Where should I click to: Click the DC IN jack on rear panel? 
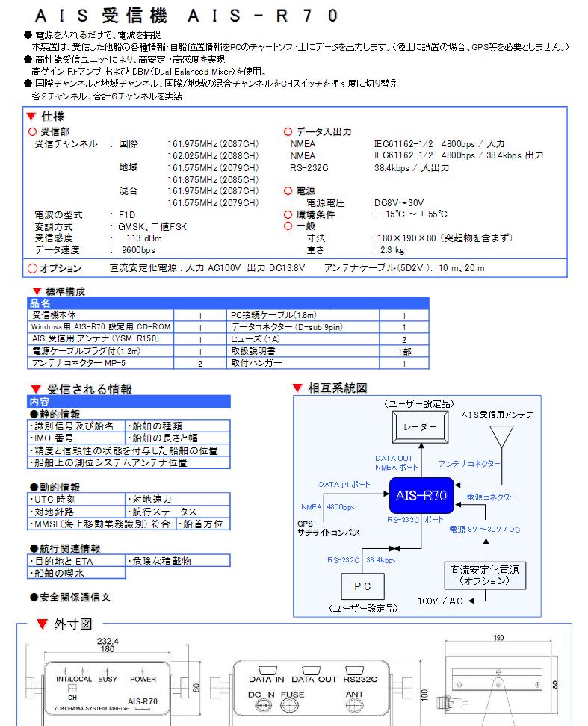pyautogui.click(x=264, y=705)
